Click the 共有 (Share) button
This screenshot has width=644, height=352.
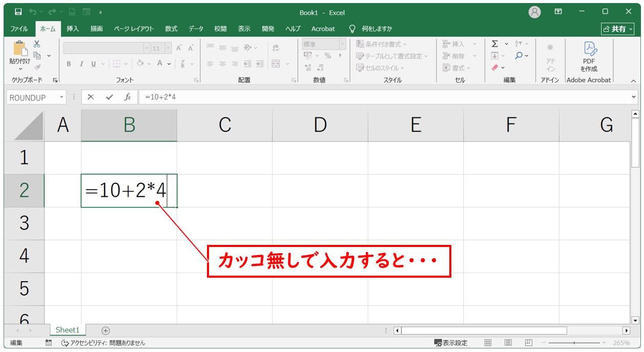pyautogui.click(x=617, y=29)
